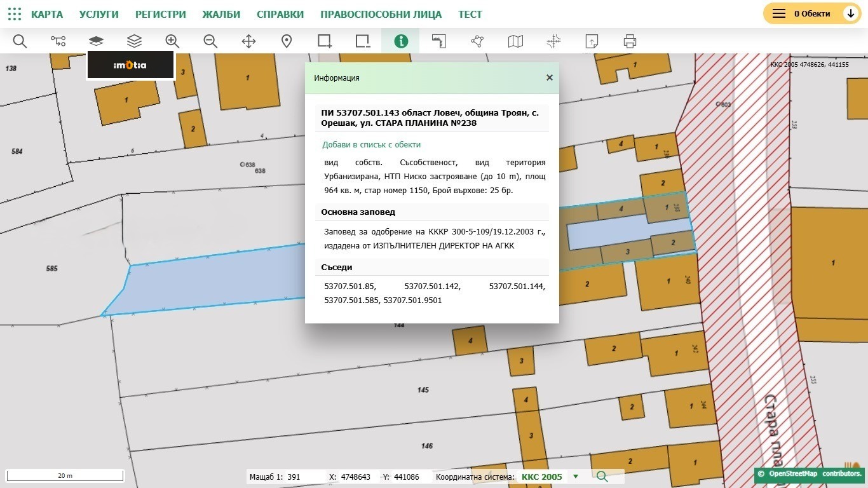This screenshot has width=868, height=488.
Task: Toggle the remove-from-selection rectangle tool
Action: coord(363,41)
